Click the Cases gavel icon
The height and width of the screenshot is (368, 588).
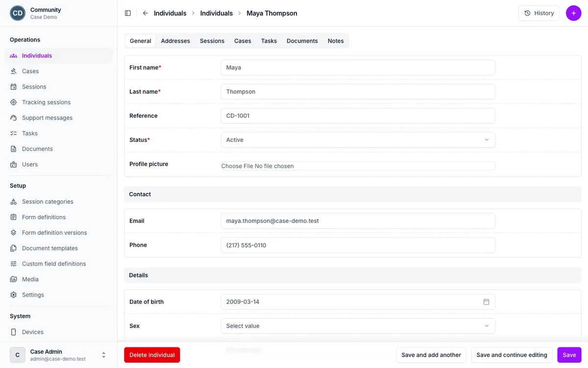pos(13,71)
